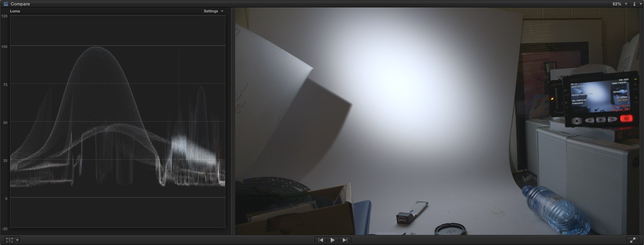The image size is (644, 245).
Task: Click the Compare title text
Action: click(20, 4)
